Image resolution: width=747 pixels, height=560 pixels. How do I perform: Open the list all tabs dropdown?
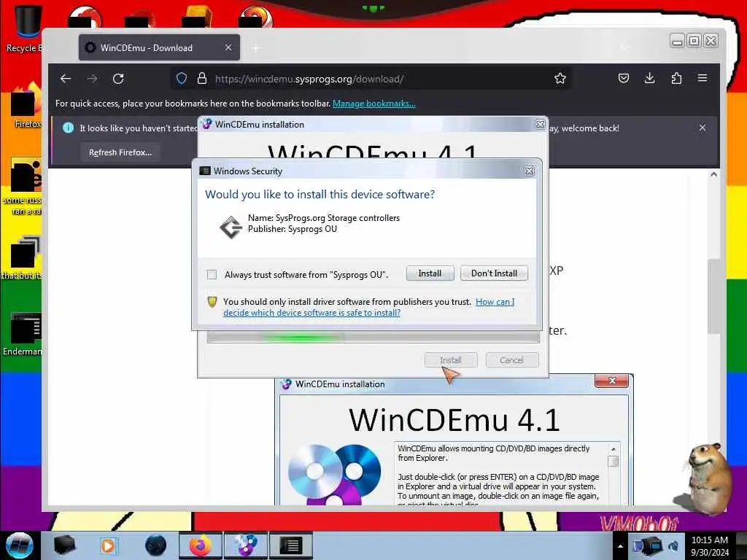click(624, 47)
